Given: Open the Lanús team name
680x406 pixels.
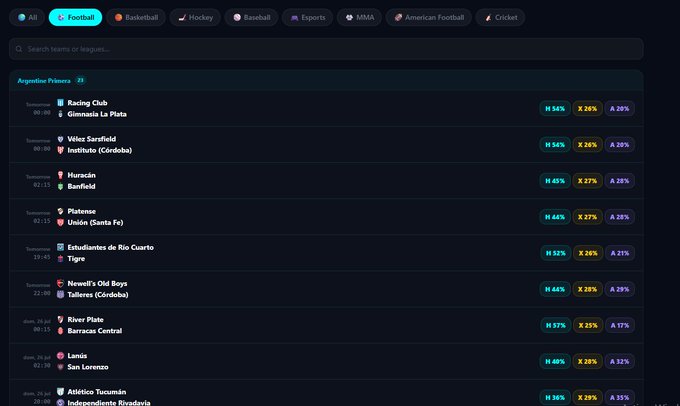Looking at the screenshot, I should pos(77,356).
